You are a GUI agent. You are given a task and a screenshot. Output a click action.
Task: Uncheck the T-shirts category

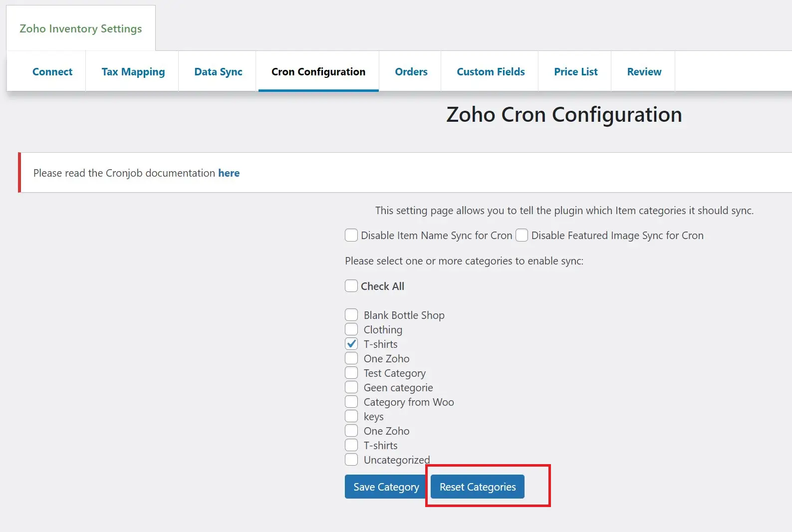pyautogui.click(x=351, y=343)
